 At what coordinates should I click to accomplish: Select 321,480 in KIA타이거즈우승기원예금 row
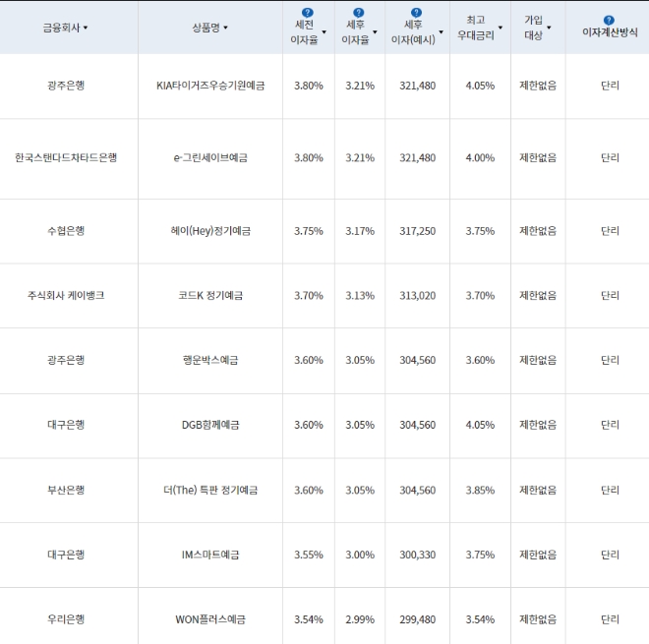tap(417, 86)
